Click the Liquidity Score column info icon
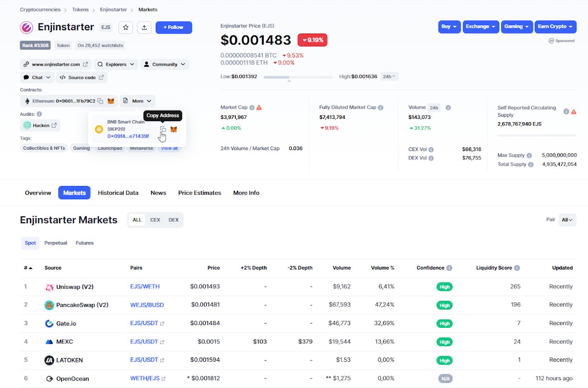This screenshot has width=588, height=388. (517, 268)
